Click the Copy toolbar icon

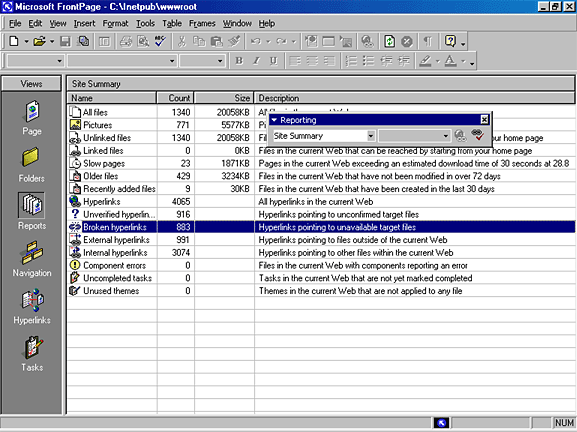point(199,41)
